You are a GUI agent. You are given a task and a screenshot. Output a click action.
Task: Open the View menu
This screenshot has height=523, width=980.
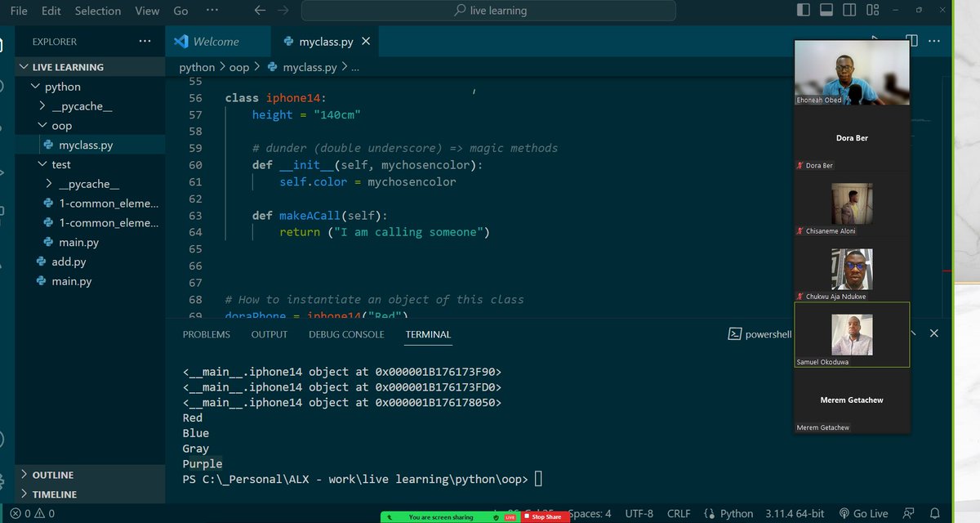point(147,11)
